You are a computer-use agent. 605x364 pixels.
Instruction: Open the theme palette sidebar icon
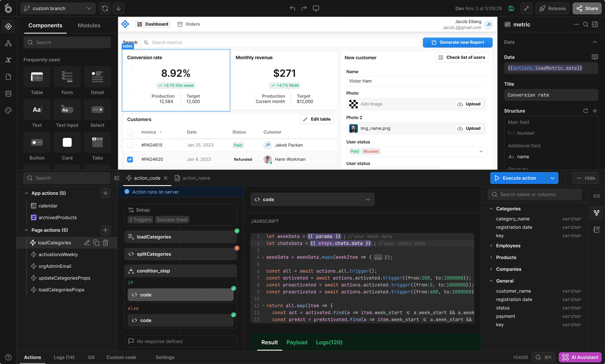8,110
